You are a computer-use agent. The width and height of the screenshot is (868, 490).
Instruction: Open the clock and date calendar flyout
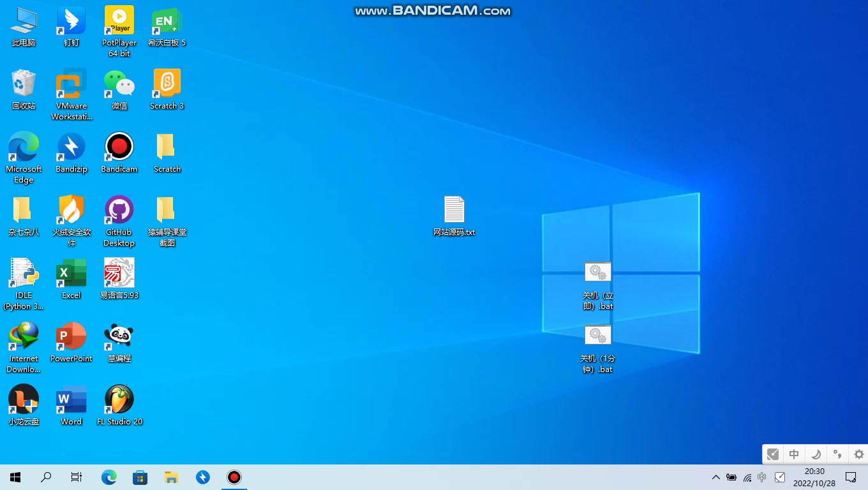tap(814, 477)
